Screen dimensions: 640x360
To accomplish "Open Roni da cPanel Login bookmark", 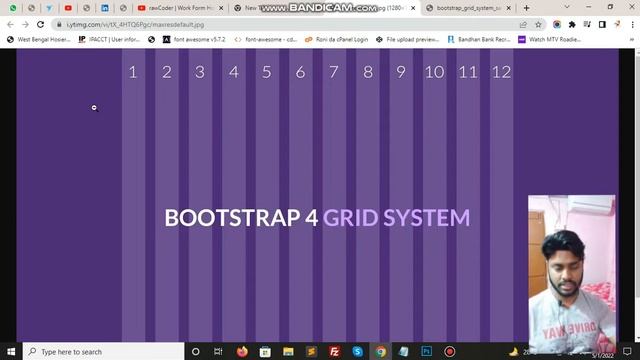I will (x=336, y=39).
